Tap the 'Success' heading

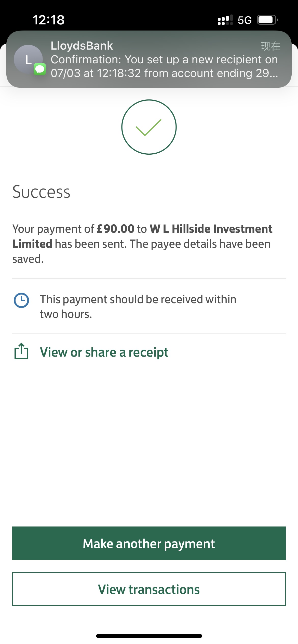(41, 192)
